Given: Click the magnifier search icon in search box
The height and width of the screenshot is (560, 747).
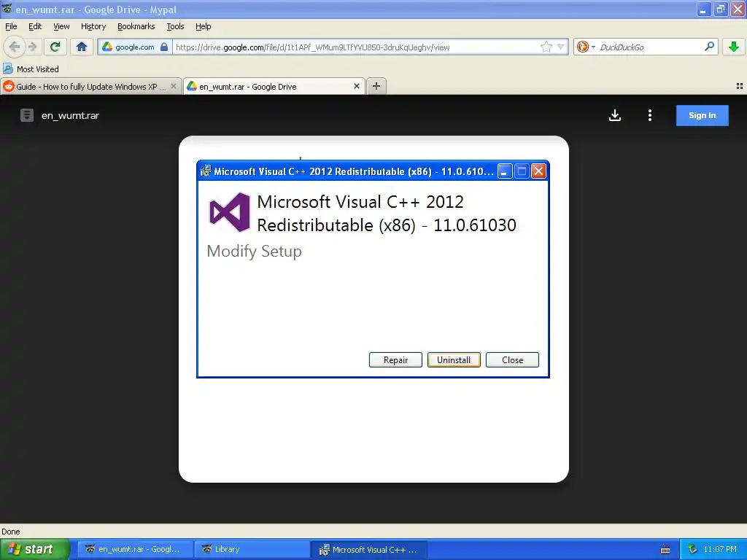Looking at the screenshot, I should tap(709, 47).
